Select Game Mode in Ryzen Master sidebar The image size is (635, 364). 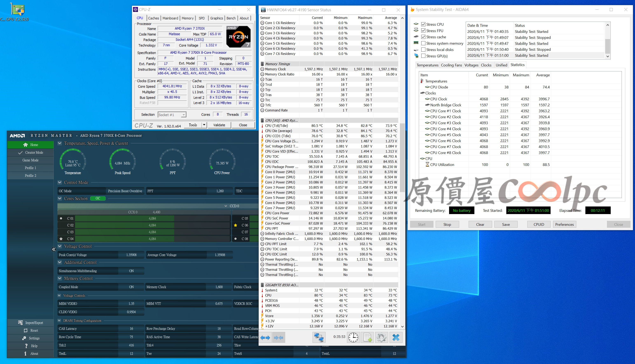pos(30,160)
